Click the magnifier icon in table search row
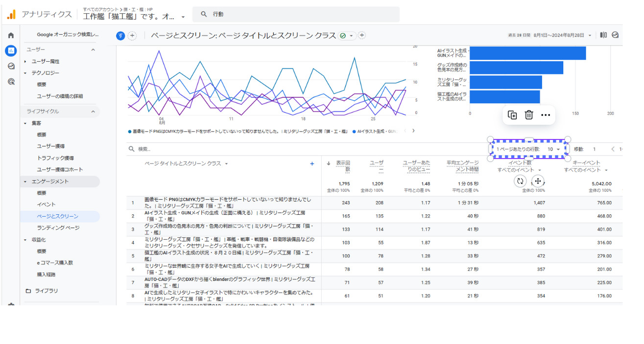Viewport: 644px width, 344px height. click(x=131, y=149)
